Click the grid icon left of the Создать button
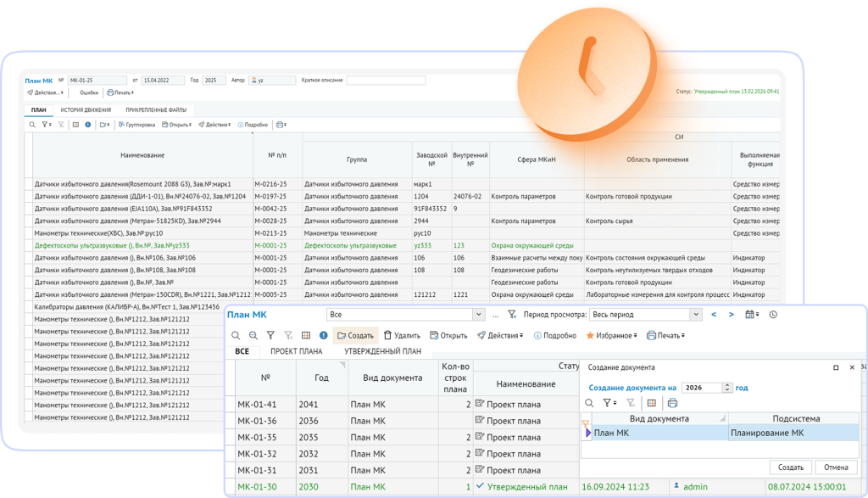 tap(306, 336)
